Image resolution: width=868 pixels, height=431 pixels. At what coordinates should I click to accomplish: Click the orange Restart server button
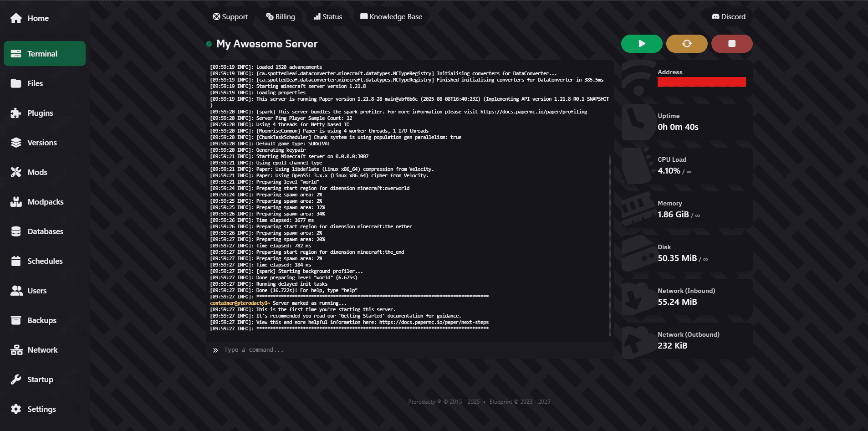[686, 44]
